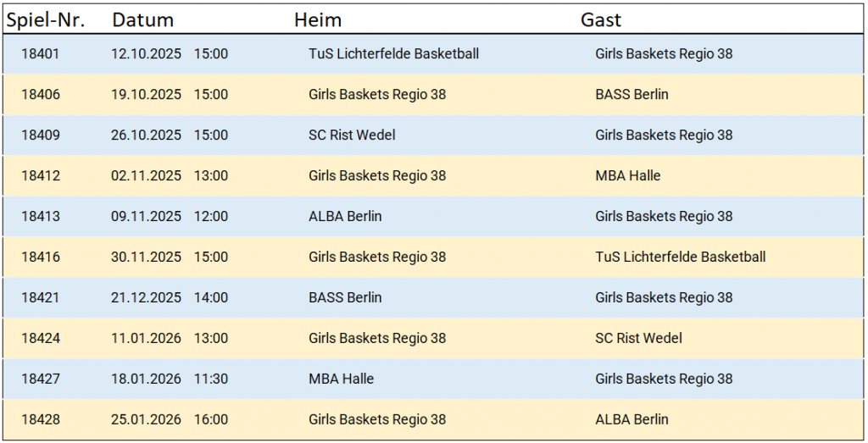Screen dimensions: 868x443
Task: Select home team TuS Lichterfelde Basketball
Action: [393, 54]
